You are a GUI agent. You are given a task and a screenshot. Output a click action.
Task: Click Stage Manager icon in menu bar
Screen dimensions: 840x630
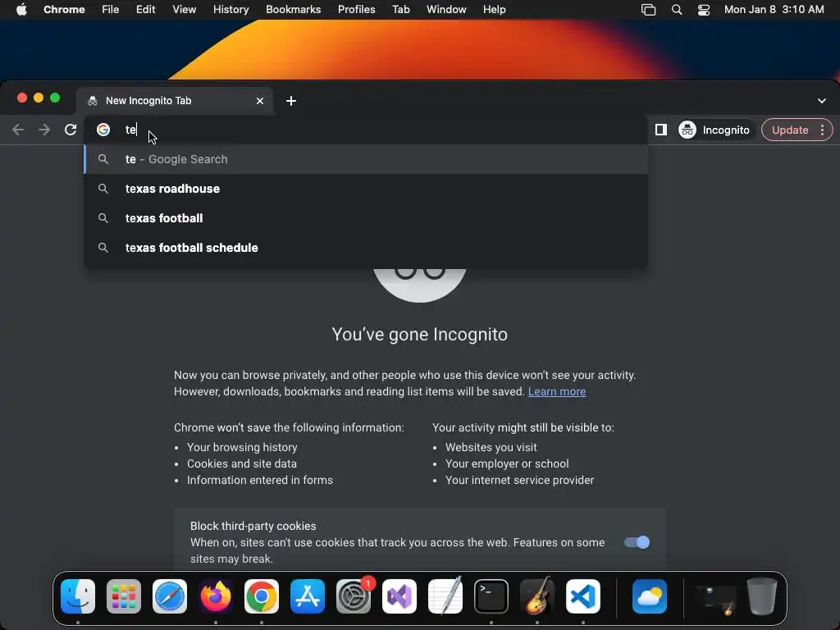(648, 10)
